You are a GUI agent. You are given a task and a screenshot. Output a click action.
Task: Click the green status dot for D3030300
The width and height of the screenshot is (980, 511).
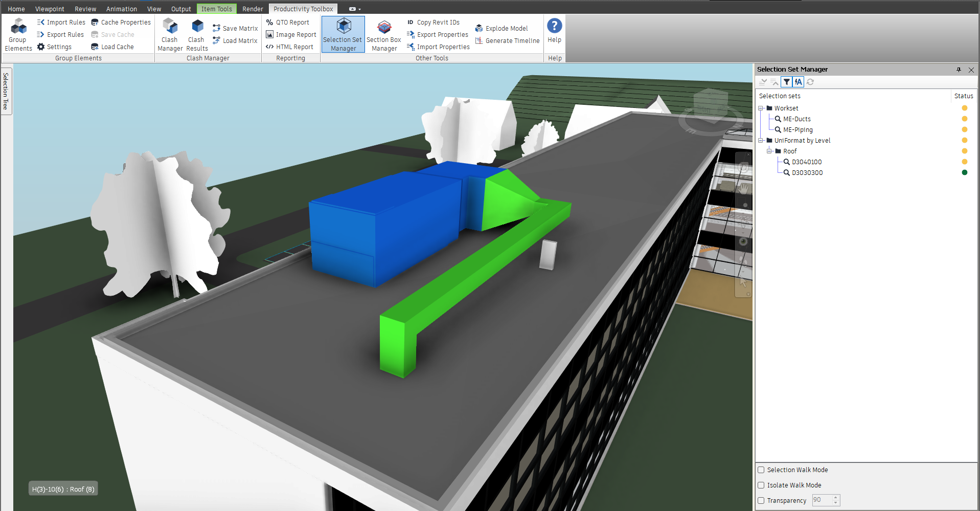coord(965,173)
